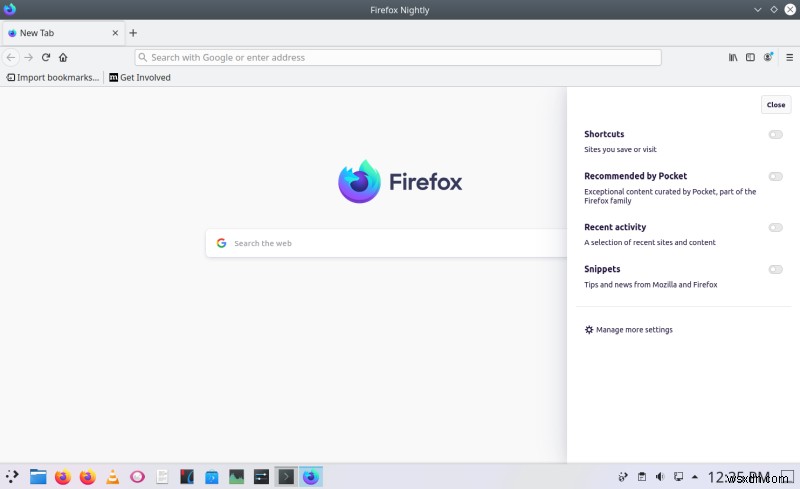Click the Firefox logo on the page
The width and height of the screenshot is (800, 489).
(x=400, y=181)
